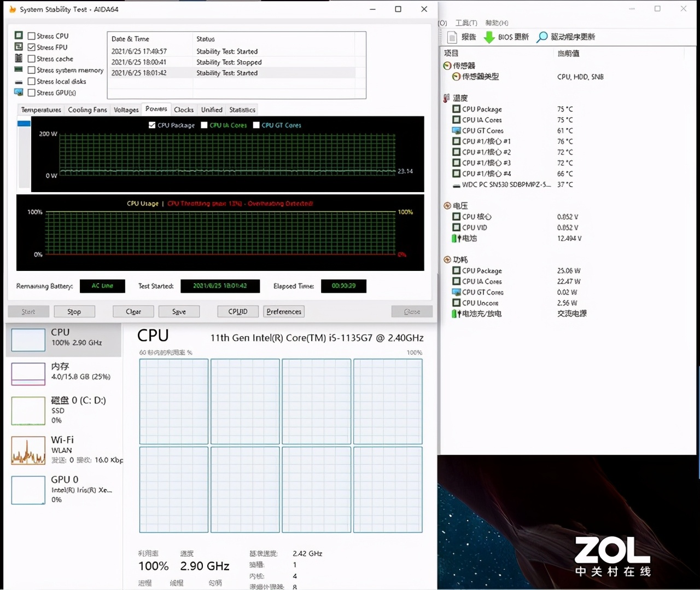Click the sensor type icon in the sensor list

tap(456, 77)
